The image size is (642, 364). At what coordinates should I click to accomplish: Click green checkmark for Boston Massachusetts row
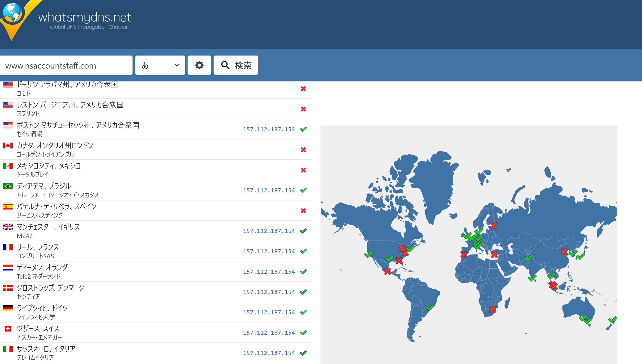(303, 129)
